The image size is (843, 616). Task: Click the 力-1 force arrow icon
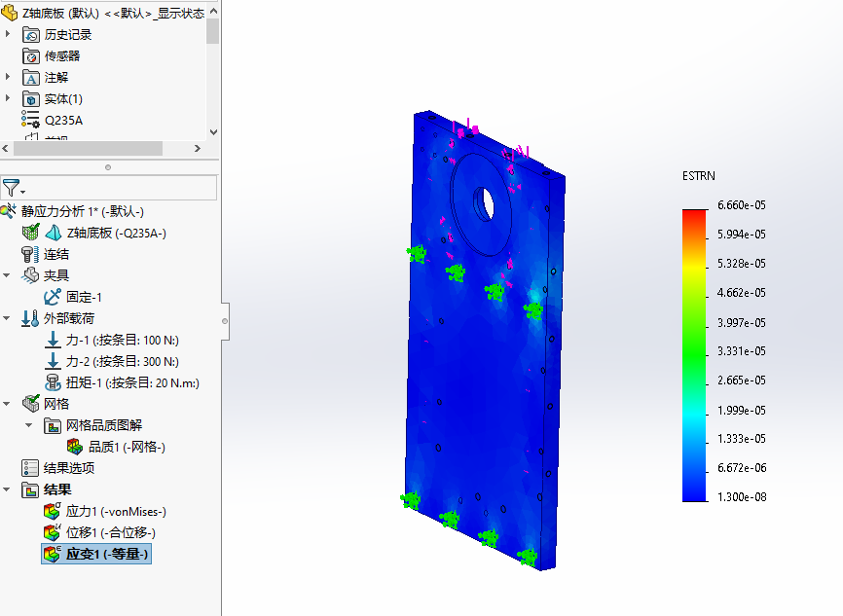[x=53, y=340]
